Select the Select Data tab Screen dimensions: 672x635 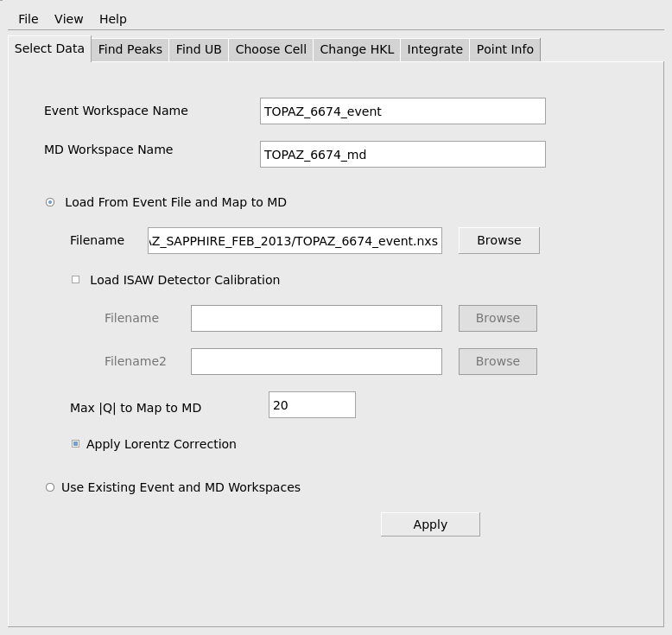coord(49,48)
